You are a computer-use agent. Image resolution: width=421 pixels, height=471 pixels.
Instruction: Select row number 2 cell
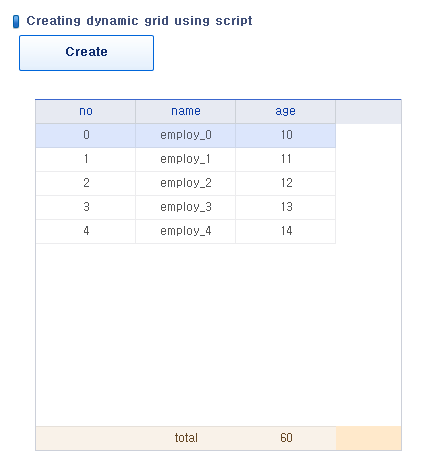click(x=85, y=183)
